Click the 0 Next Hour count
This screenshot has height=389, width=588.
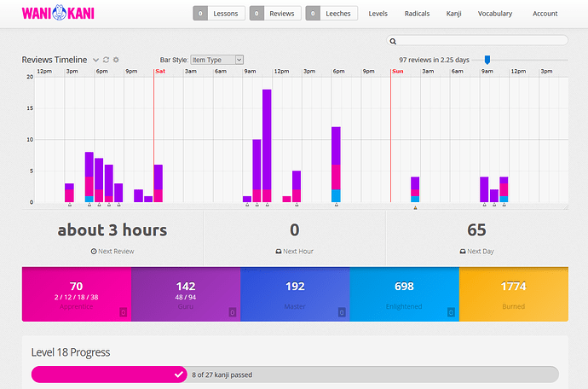(x=294, y=229)
